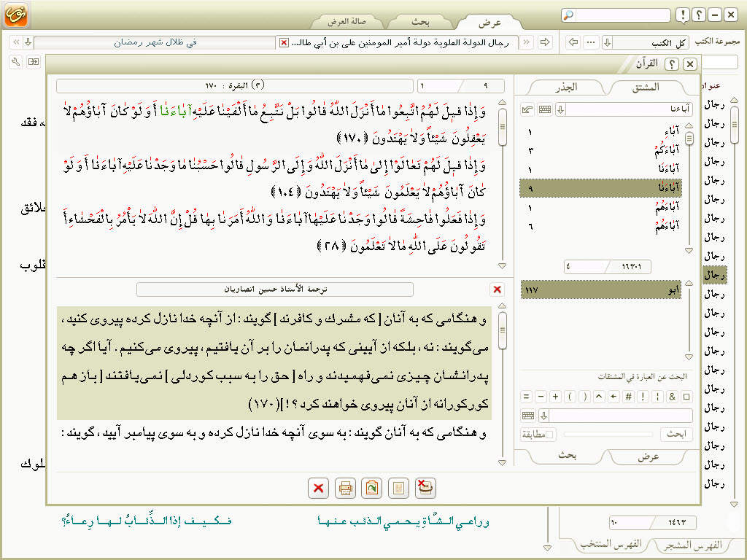Expand the derivative word dropdown arrow
The image size is (747, 560).
pyautogui.click(x=560, y=109)
